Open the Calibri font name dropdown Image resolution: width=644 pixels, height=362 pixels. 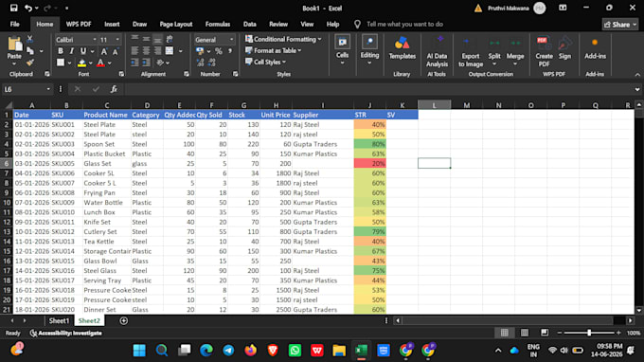click(95, 40)
